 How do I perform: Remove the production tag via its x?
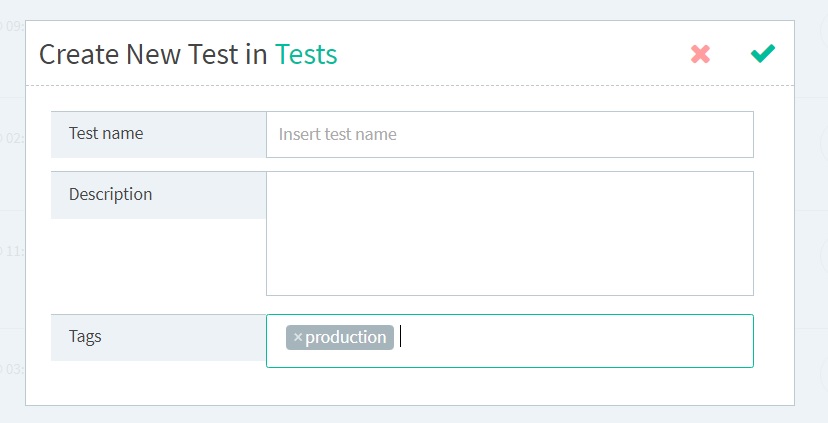click(297, 338)
